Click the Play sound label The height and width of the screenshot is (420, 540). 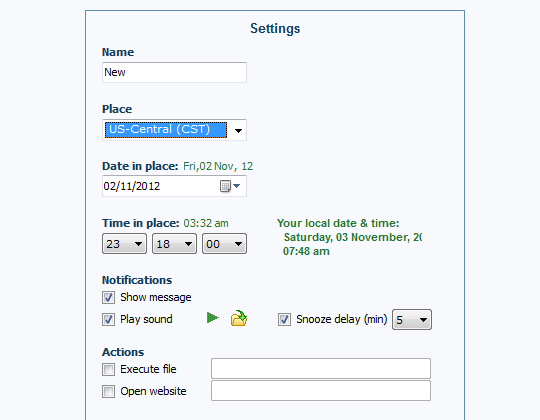tap(146, 319)
